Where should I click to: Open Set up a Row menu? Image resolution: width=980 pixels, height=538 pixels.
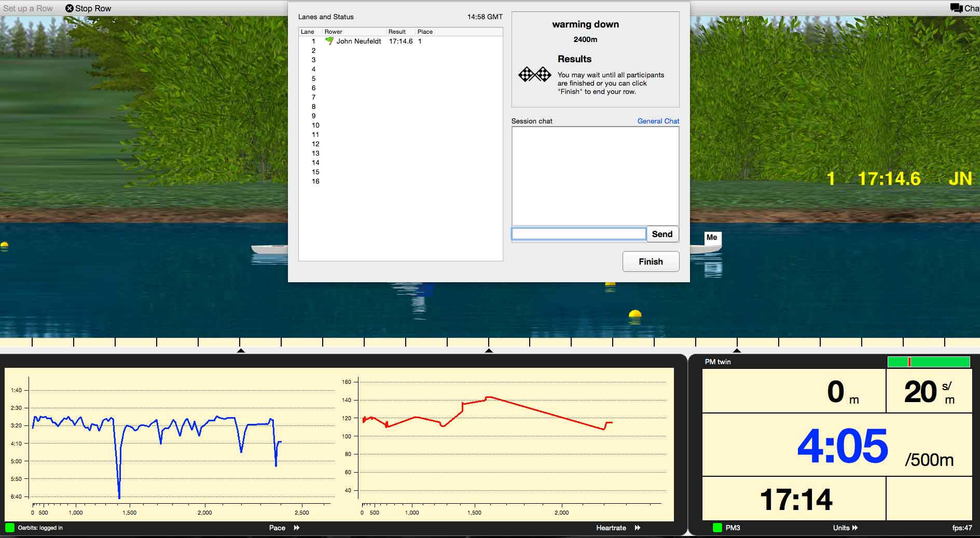pyautogui.click(x=28, y=8)
